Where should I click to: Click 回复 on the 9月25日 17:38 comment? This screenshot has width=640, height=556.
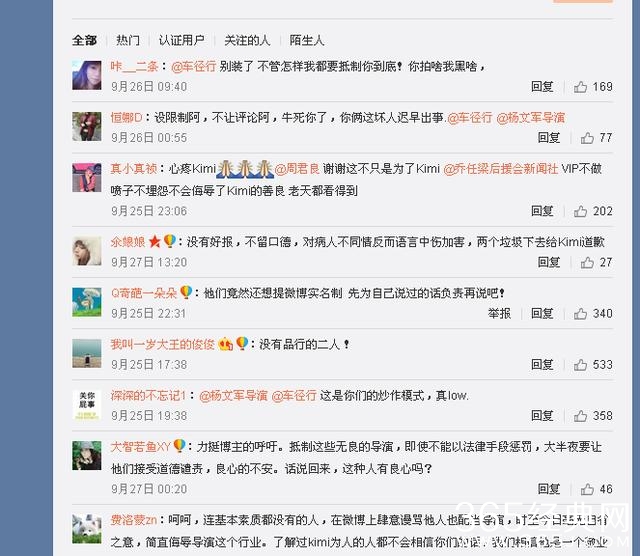point(542,365)
